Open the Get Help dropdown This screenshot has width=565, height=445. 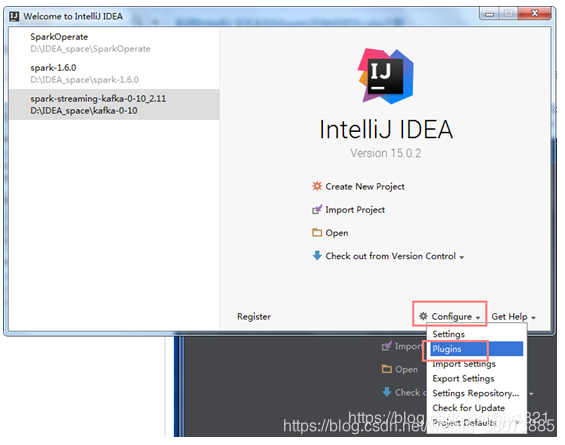pyautogui.click(x=513, y=317)
